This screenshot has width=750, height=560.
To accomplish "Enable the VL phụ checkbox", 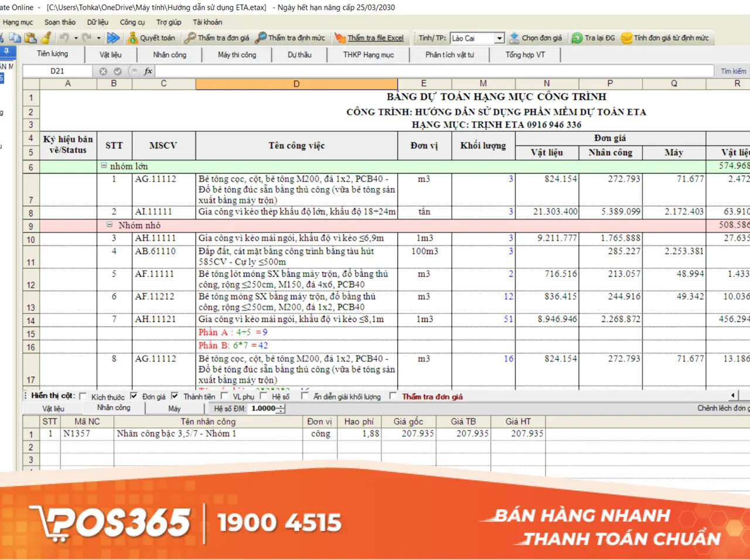I will click(x=224, y=396).
